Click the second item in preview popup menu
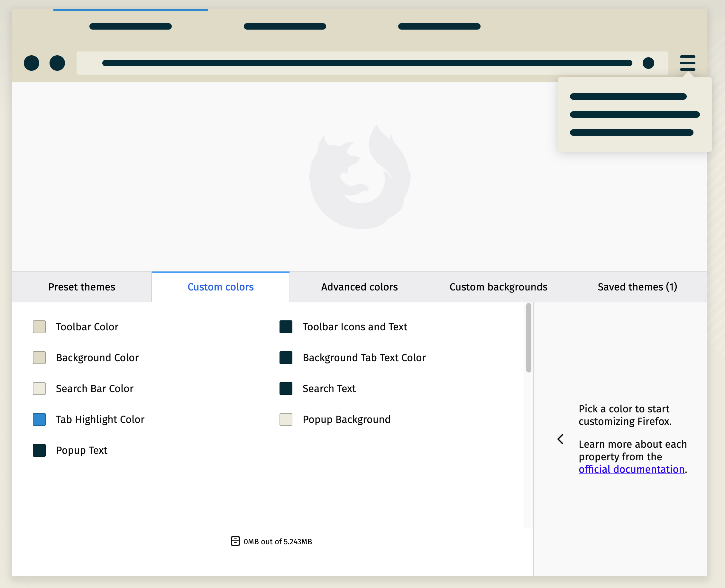Screen dimensions: 725x588 (x=635, y=115)
